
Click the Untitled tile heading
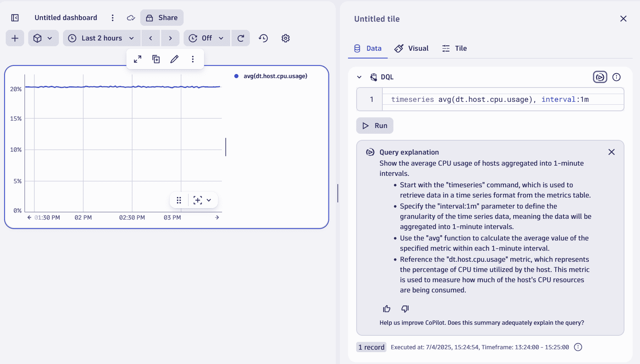[377, 19]
